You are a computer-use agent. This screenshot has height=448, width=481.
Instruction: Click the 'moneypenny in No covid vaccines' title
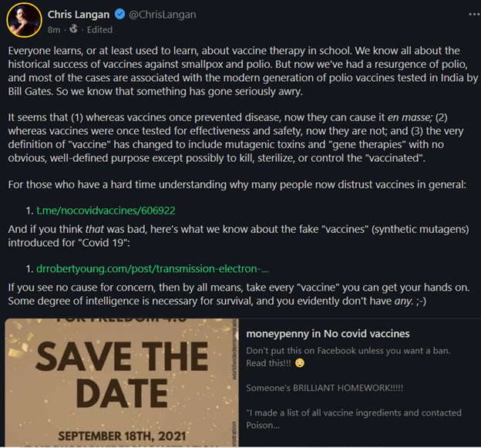(x=328, y=334)
